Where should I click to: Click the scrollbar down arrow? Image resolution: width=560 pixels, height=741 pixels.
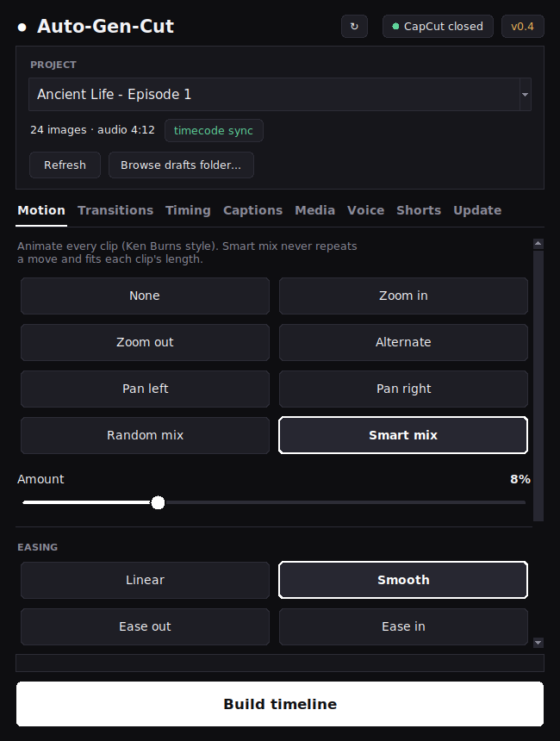(538, 643)
